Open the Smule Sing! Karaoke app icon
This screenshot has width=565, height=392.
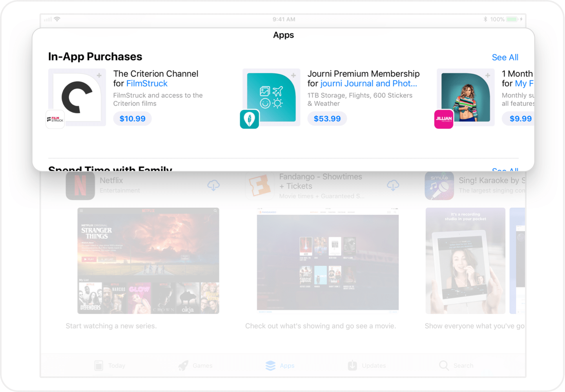pos(439,185)
